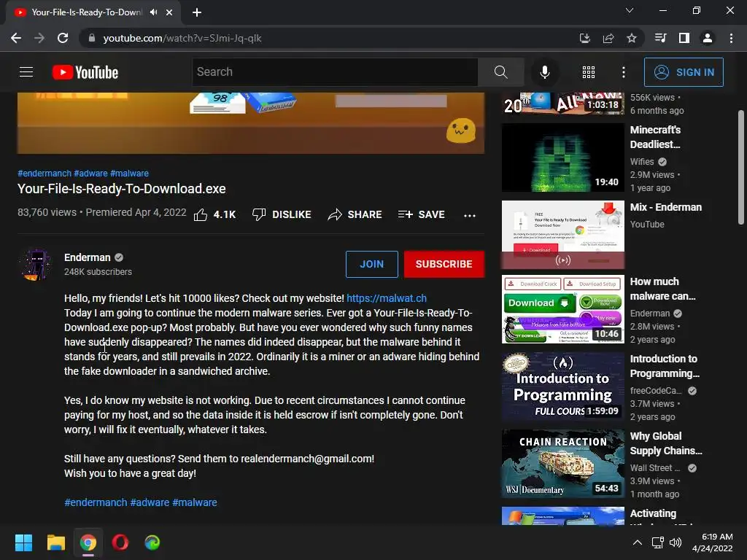Image resolution: width=747 pixels, height=560 pixels.
Task: Expand the tab search chevron
Action: [x=630, y=10]
